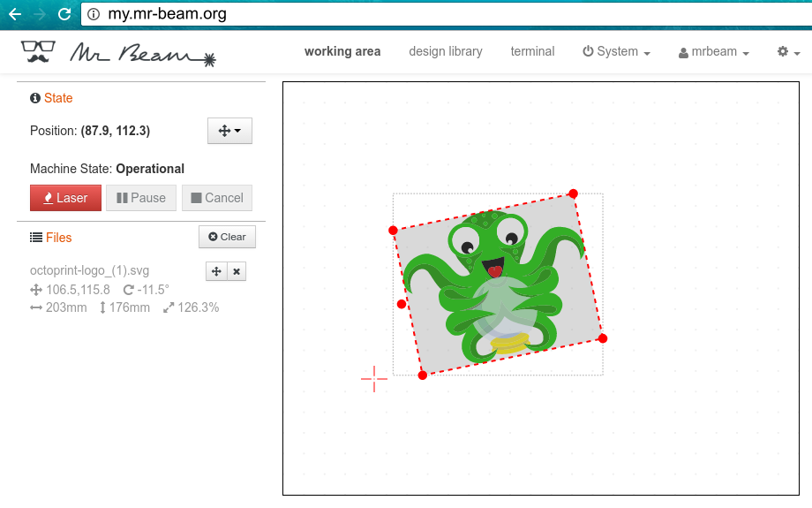Click the site info icon in address bar
812x508 pixels.
(x=94, y=14)
